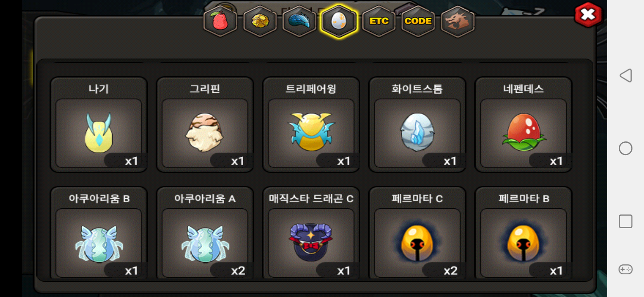Viewport: 644px width, 297px height.
Task: Tap the 아쿠아리움 A egg with x2
Action: [x=205, y=233]
